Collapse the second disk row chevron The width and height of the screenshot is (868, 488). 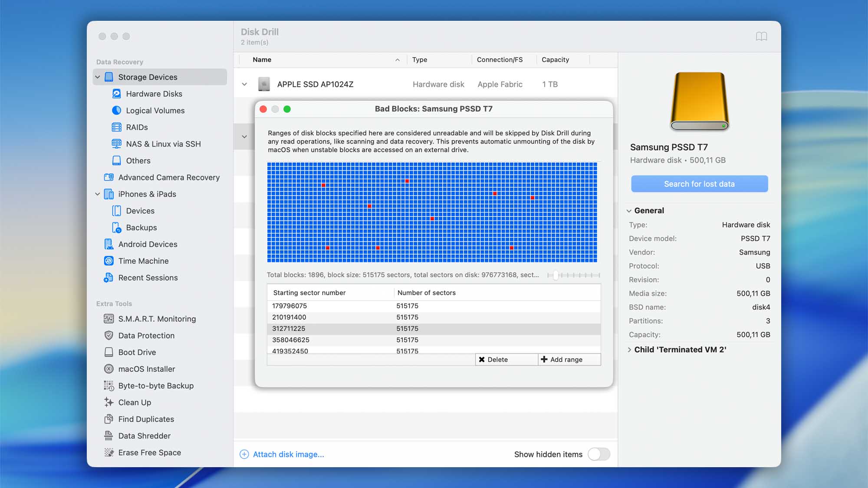coord(244,137)
